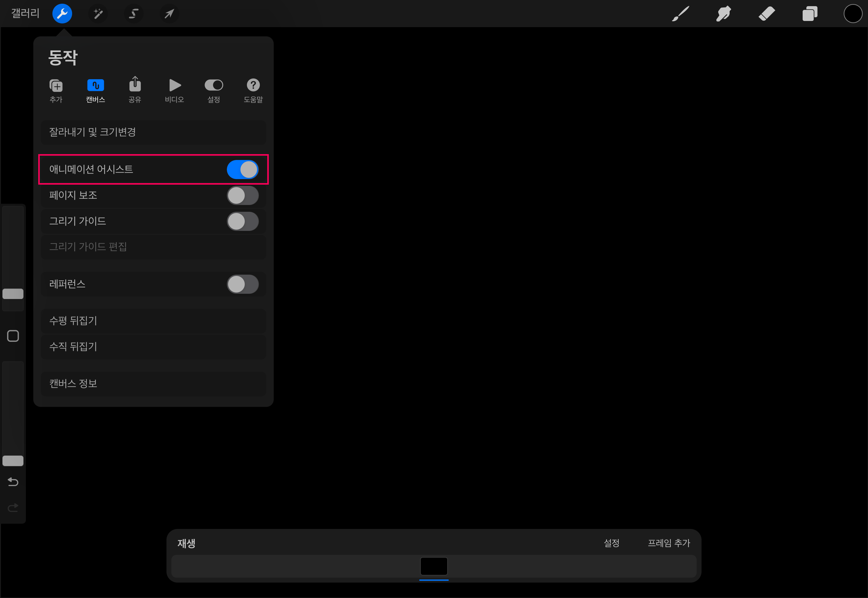Image resolution: width=868 pixels, height=598 pixels.
Task: Select the Smudge tool
Action: (723, 14)
